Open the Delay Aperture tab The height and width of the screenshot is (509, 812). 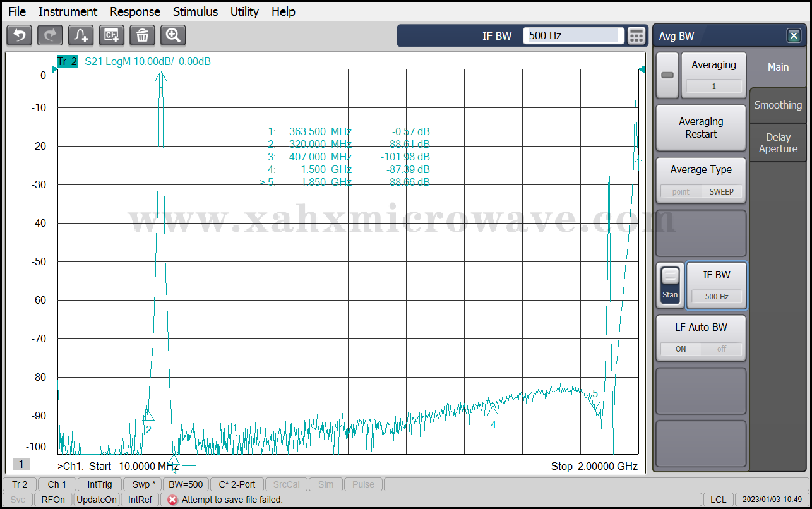pyautogui.click(x=778, y=143)
